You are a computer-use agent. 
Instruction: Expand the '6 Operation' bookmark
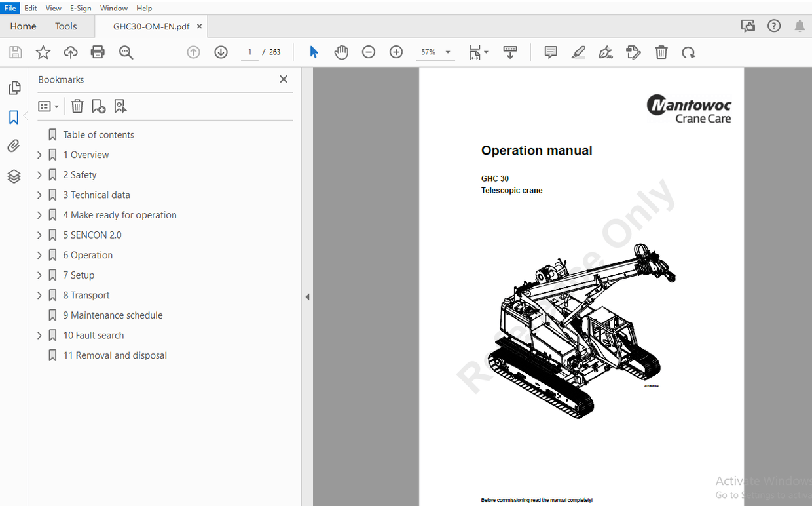point(39,254)
